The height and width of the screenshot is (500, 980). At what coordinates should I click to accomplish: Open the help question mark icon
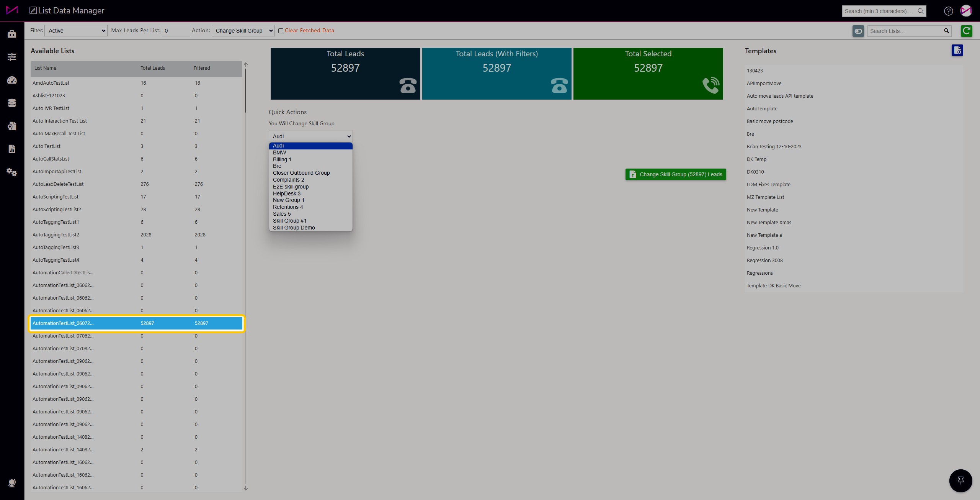(948, 11)
